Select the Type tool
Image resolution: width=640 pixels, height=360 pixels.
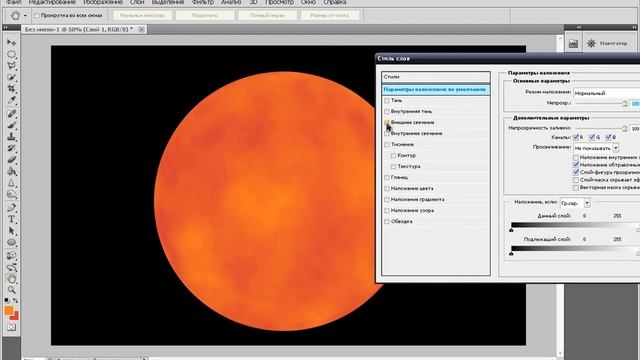(x=11, y=219)
